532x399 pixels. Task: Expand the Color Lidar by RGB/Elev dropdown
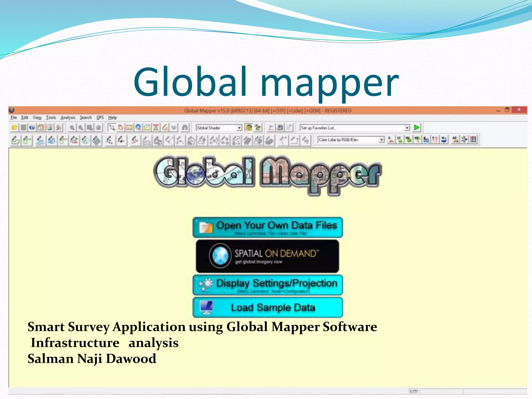[x=381, y=140]
